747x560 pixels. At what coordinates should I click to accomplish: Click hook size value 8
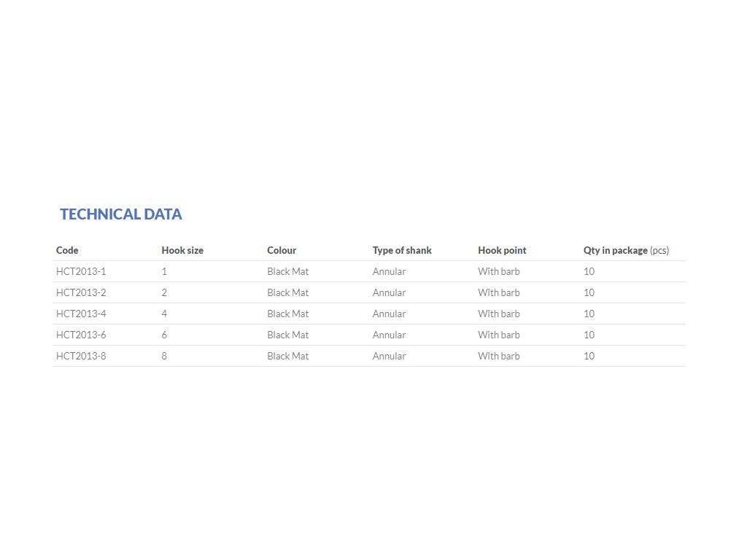coord(164,356)
